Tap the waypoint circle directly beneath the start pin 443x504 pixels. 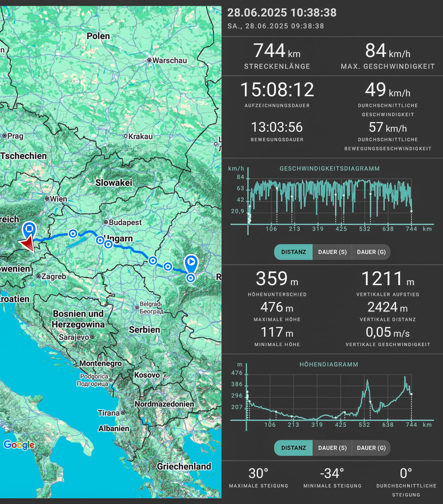(191, 278)
